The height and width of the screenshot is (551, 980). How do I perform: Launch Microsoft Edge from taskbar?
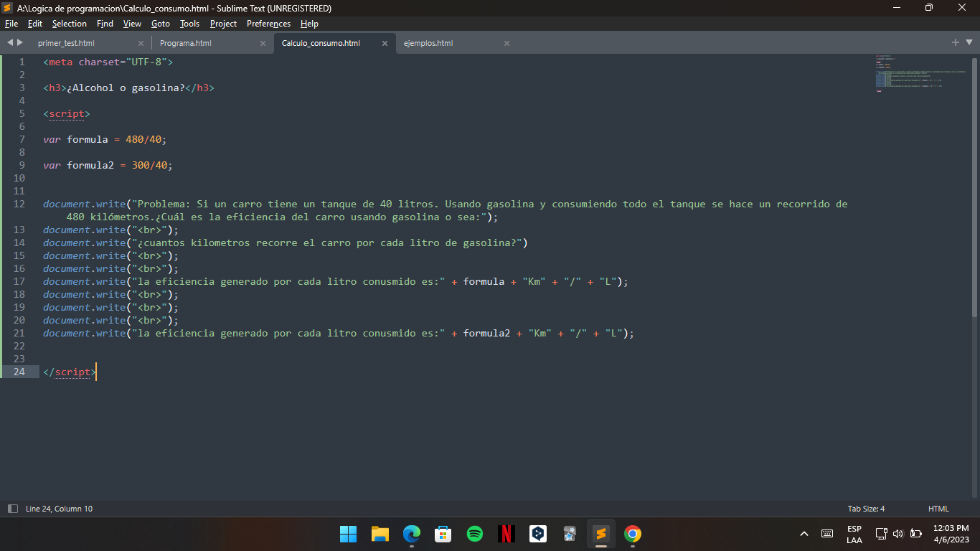point(411,534)
